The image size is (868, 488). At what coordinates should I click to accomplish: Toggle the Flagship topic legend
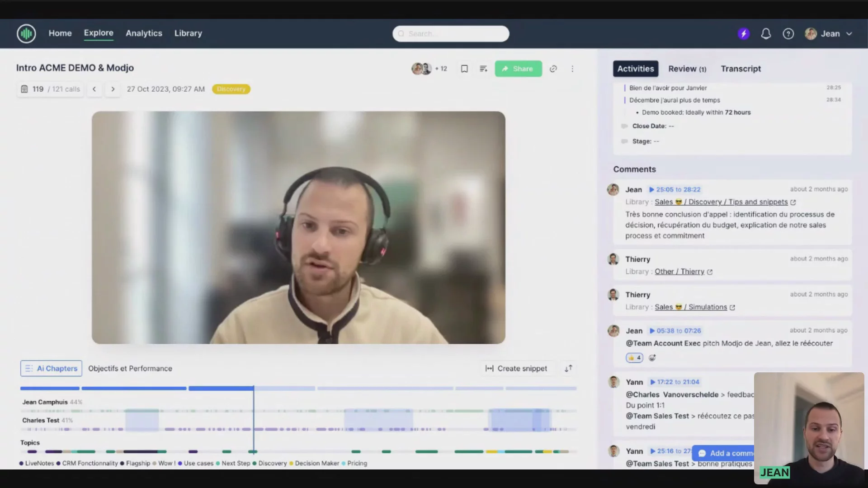pyautogui.click(x=135, y=463)
